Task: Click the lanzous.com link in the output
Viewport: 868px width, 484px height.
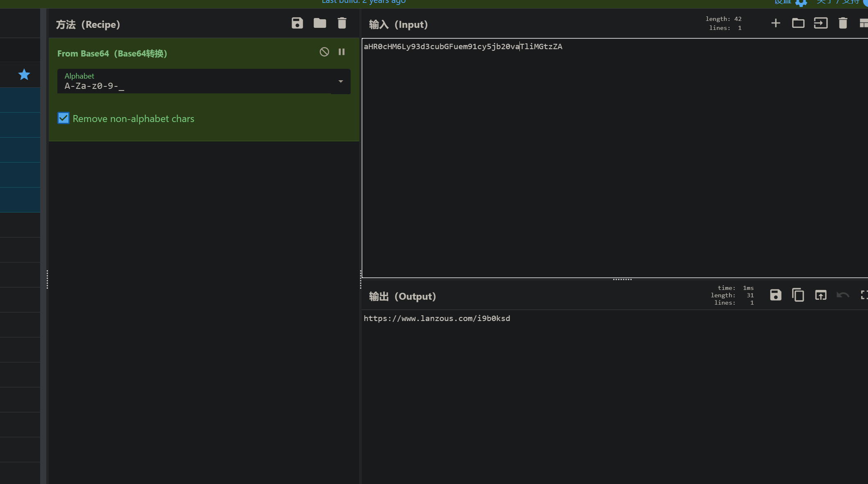Action: pos(437,319)
